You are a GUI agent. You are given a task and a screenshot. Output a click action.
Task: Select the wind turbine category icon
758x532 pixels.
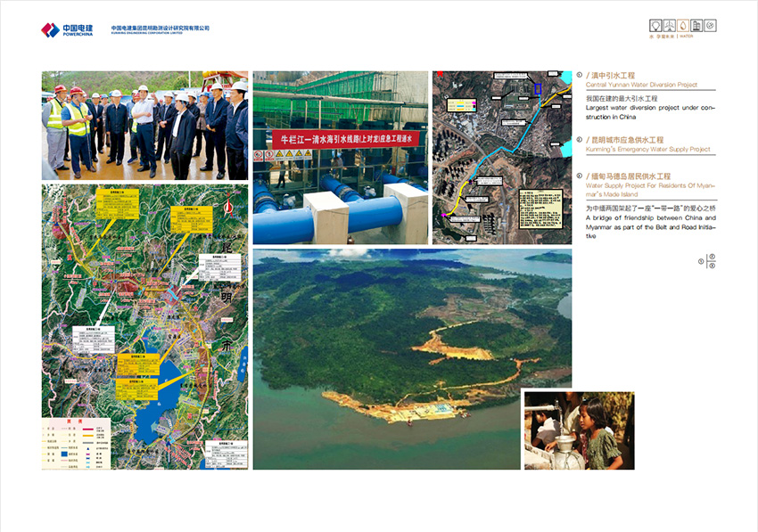pyautogui.click(x=668, y=26)
